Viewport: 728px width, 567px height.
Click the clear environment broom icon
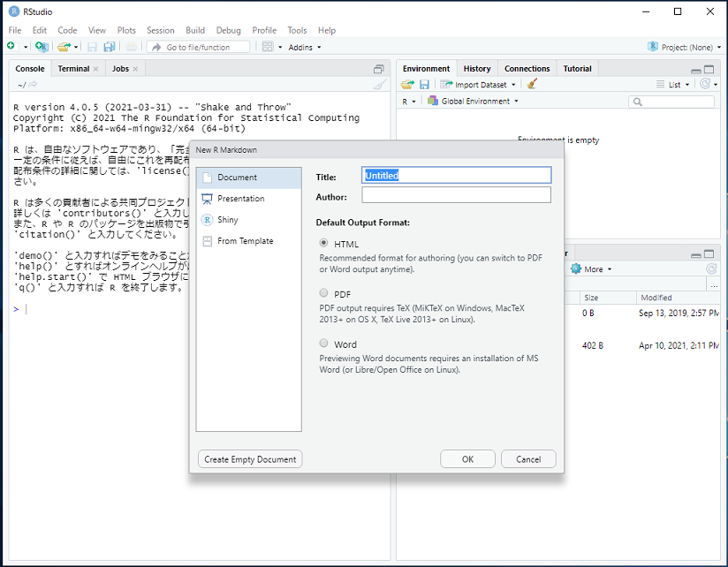pos(532,84)
